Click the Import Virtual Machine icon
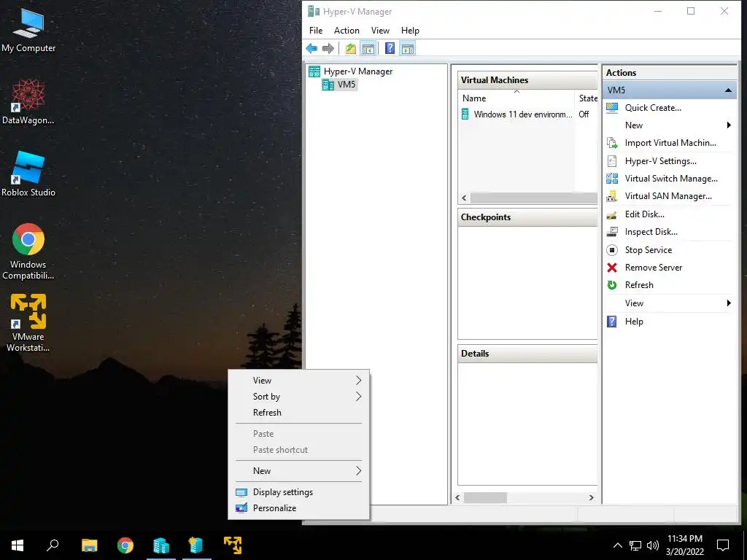This screenshot has width=747, height=560. (x=612, y=143)
